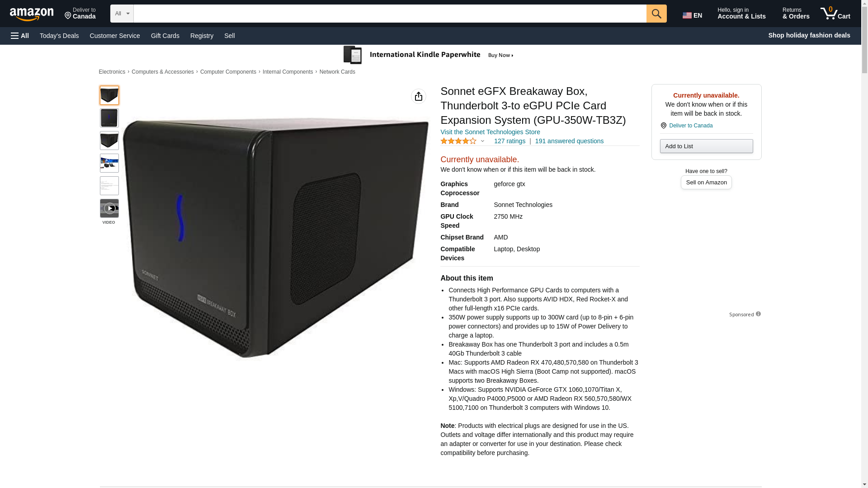Open the All search category dropdown
This screenshot has height=488, width=868.
(122, 14)
